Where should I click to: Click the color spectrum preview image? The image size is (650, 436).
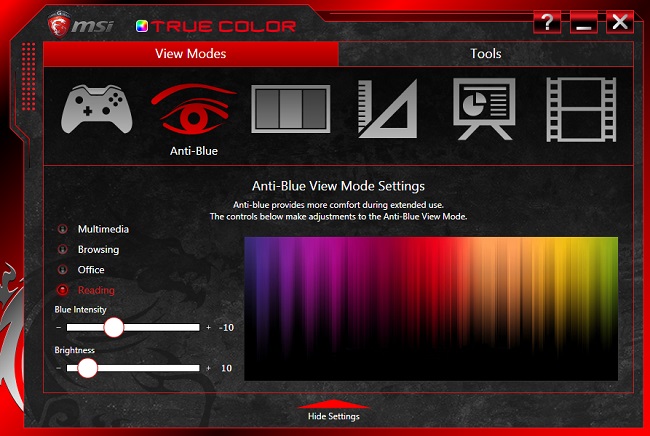click(x=431, y=309)
